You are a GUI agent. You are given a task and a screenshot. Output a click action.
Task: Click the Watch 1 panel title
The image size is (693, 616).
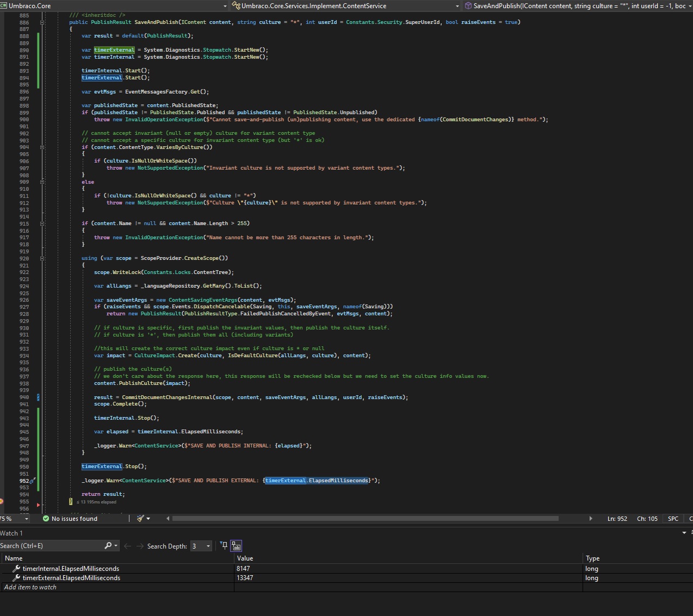coord(11,533)
